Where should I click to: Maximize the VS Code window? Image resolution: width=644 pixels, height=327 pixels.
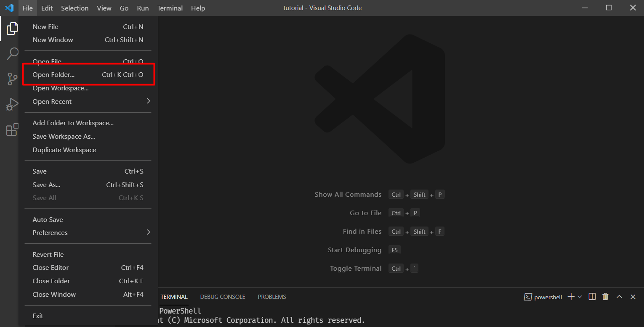tap(609, 8)
